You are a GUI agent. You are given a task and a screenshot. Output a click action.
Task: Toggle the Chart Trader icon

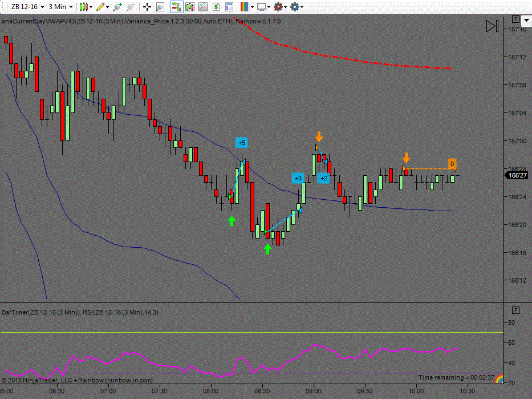(176, 7)
